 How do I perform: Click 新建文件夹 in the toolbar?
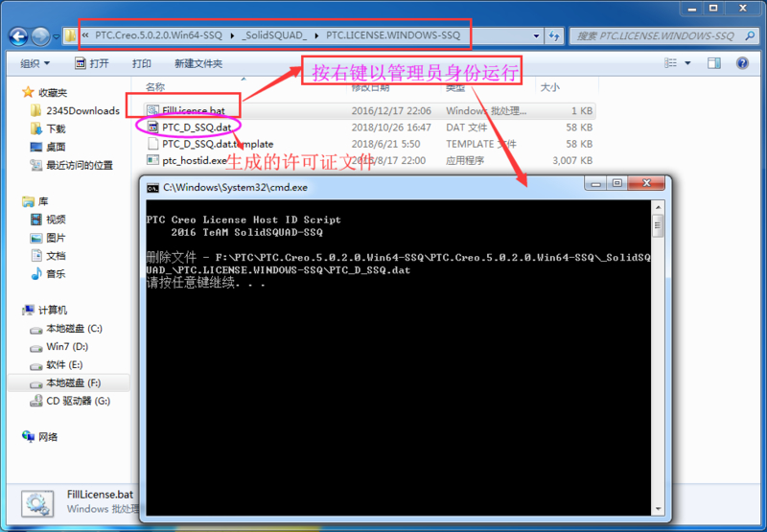tap(198, 63)
